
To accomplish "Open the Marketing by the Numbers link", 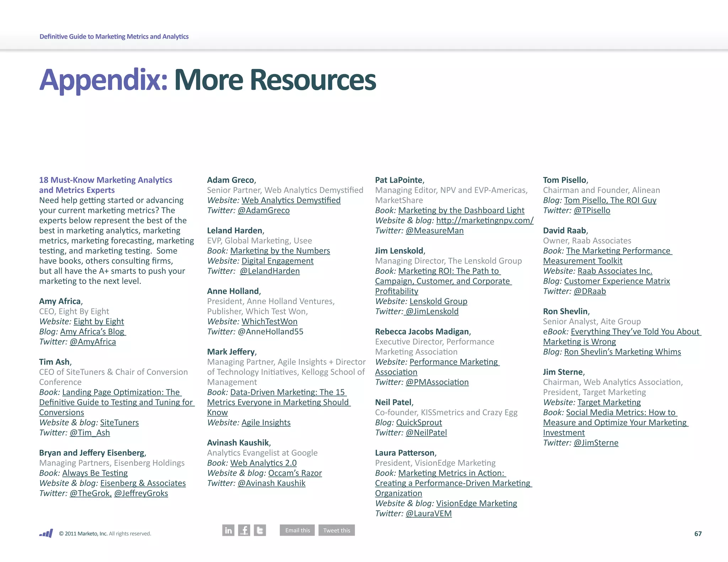I will (280, 251).
